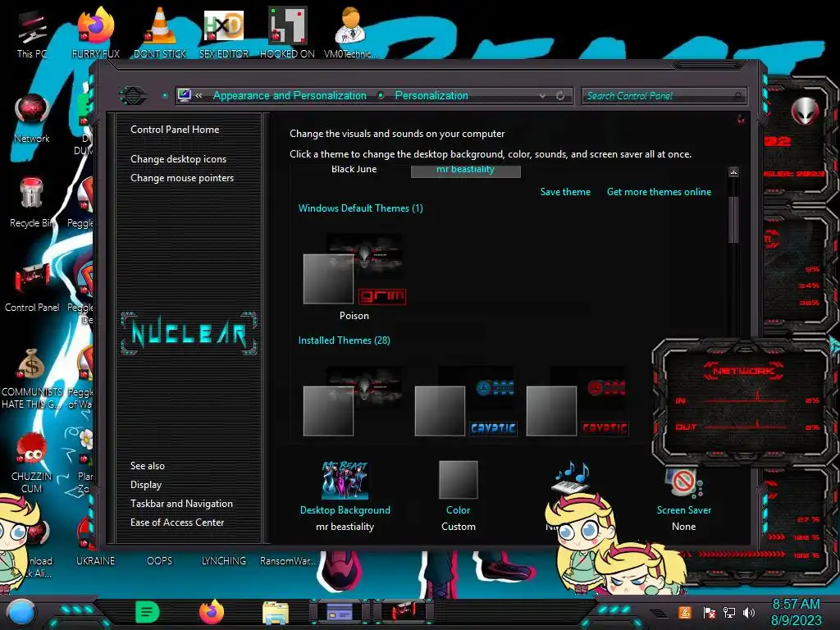
Task: Click Personalization breadcrumb segment
Action: [431, 95]
